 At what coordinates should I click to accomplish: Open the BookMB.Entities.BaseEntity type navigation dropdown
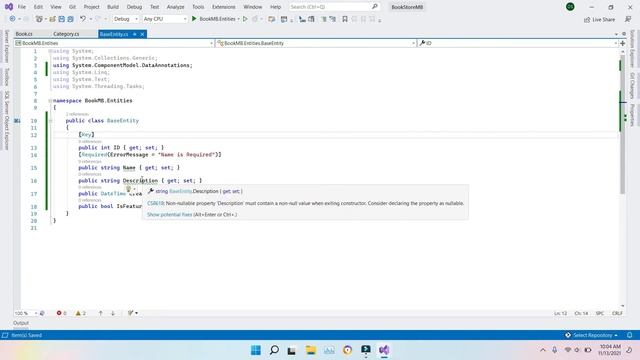point(316,43)
